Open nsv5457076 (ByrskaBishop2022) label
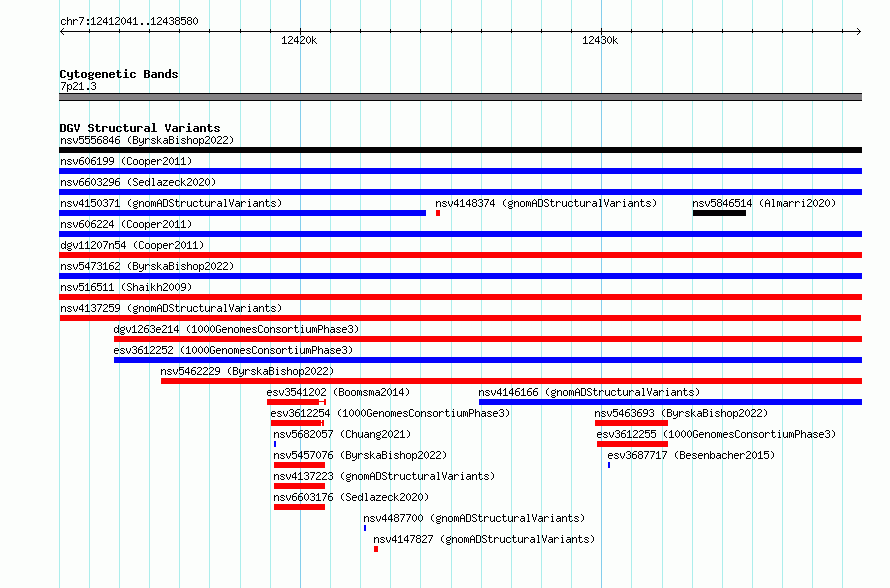This screenshot has height=588, width=890. pyautogui.click(x=360, y=455)
